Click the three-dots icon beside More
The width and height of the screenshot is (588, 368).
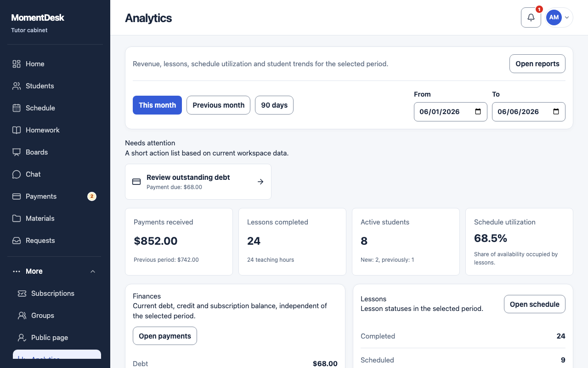(17, 271)
